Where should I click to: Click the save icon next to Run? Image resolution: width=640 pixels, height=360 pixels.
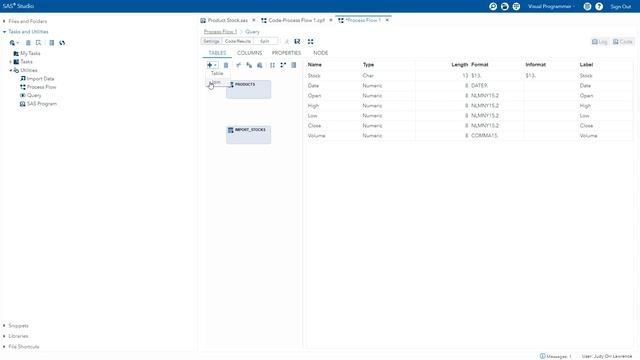(297, 42)
